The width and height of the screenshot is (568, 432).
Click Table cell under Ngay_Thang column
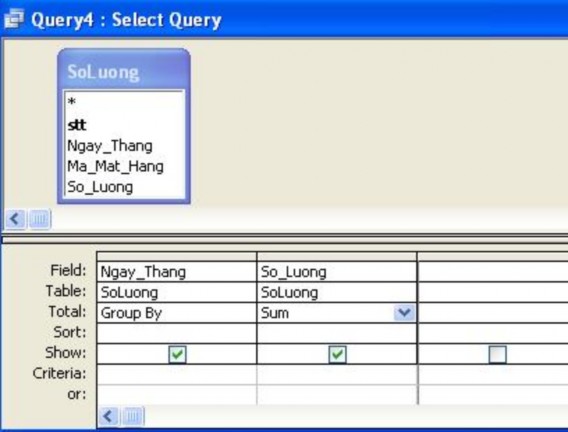[x=177, y=292]
